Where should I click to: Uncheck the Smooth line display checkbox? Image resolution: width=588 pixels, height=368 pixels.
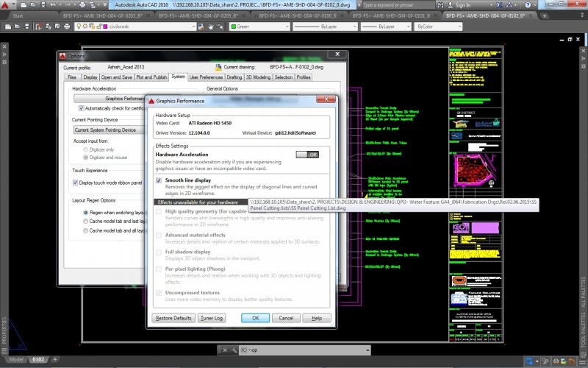coord(159,180)
